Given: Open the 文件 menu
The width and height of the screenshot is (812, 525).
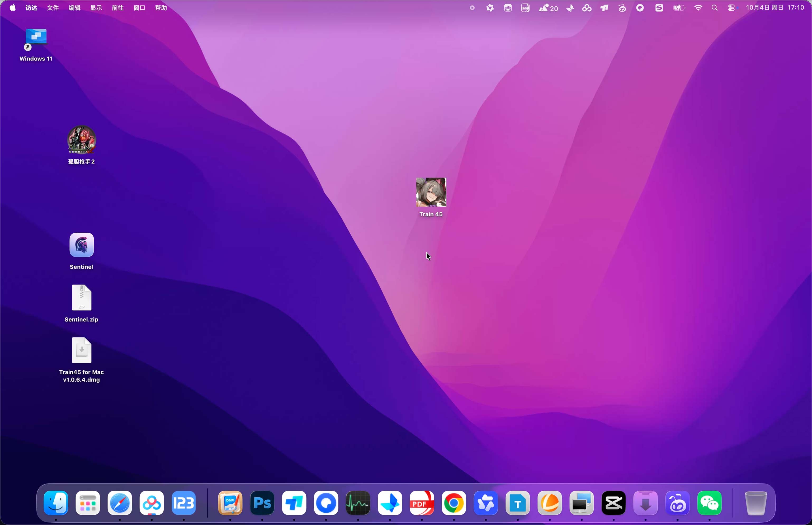Looking at the screenshot, I should click(53, 7).
